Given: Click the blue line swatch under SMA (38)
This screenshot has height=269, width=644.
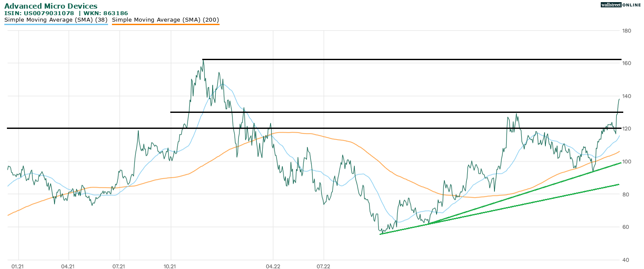Looking at the screenshot, I should [56, 25].
